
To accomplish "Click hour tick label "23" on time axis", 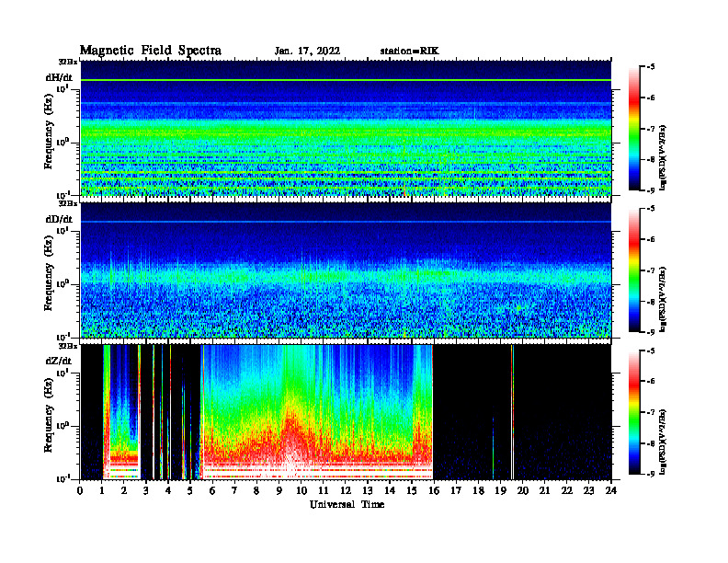I will pyautogui.click(x=588, y=490).
